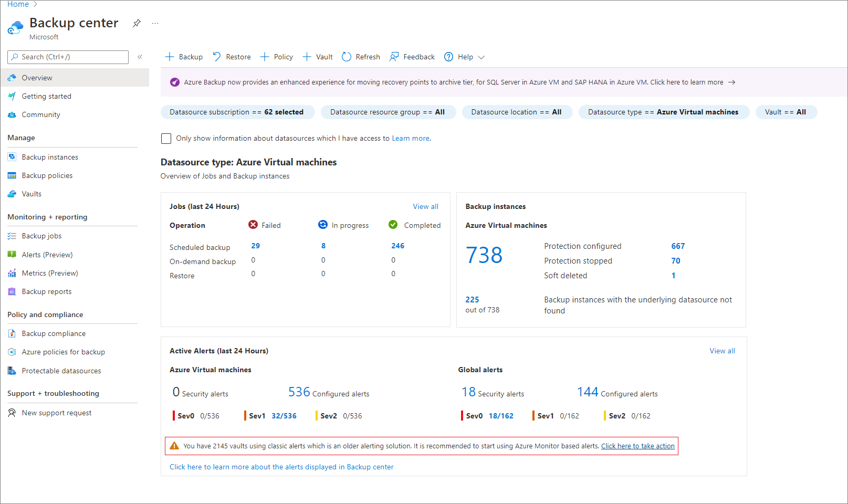This screenshot has width=848, height=504.
Task: Expand the Help dropdown menu
Action: [x=464, y=57]
